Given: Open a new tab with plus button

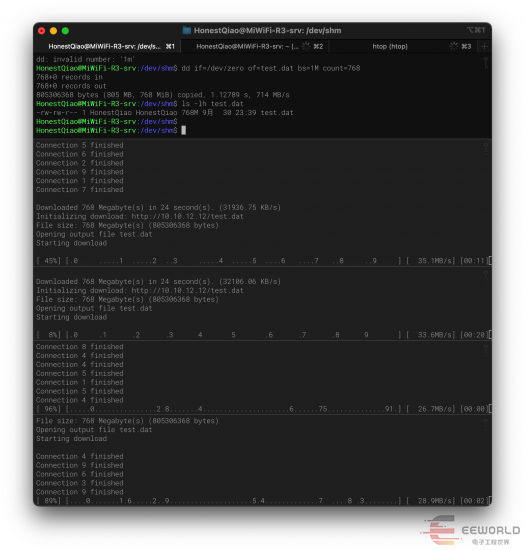Looking at the screenshot, I should (484, 46).
